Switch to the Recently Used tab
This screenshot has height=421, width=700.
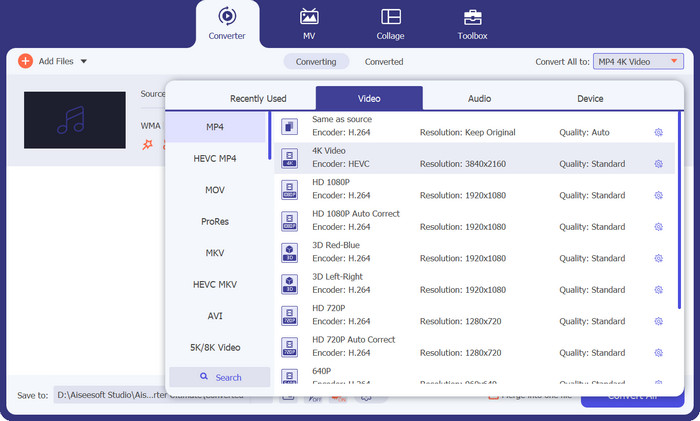point(258,99)
